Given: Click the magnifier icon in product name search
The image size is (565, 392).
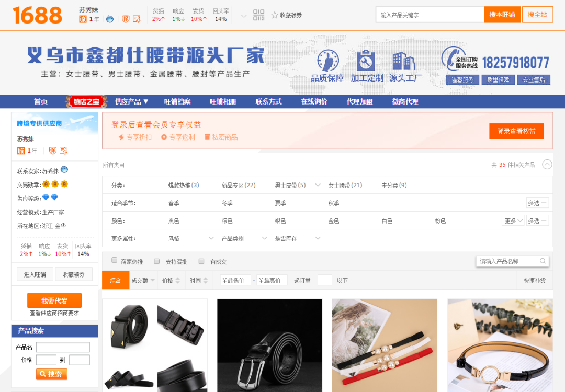Looking at the screenshot, I should 543,261.
